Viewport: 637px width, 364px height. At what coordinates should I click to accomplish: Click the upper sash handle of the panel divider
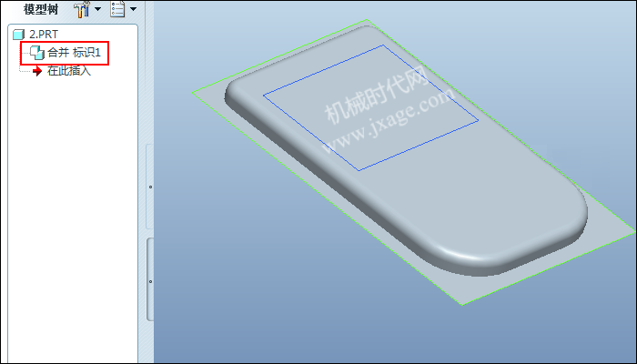click(x=150, y=187)
